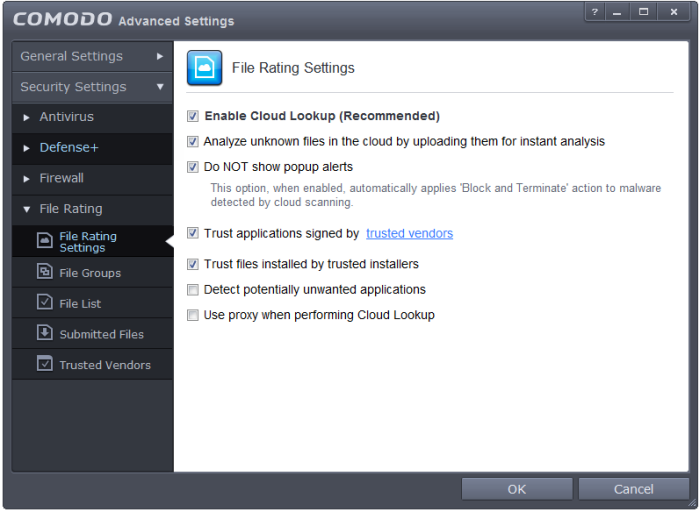This screenshot has width=700, height=512.
Task: Open Submitted Files page
Action: 92,334
